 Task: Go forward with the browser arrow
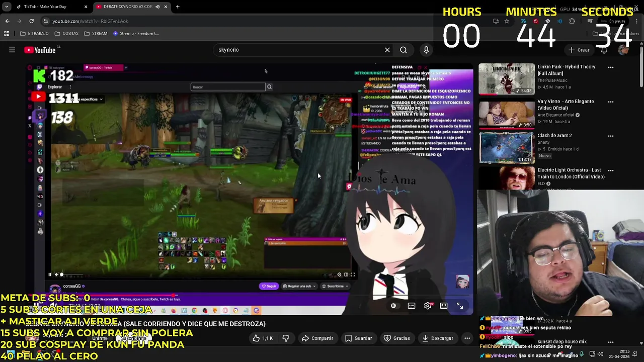click(x=19, y=21)
